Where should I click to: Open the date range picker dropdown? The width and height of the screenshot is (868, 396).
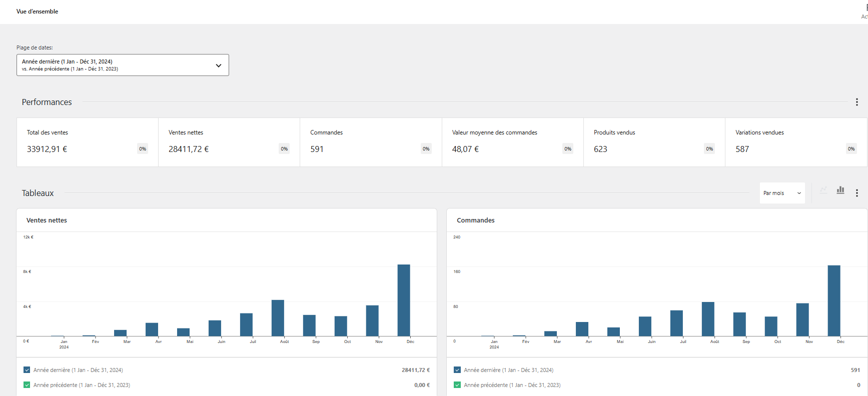point(123,65)
